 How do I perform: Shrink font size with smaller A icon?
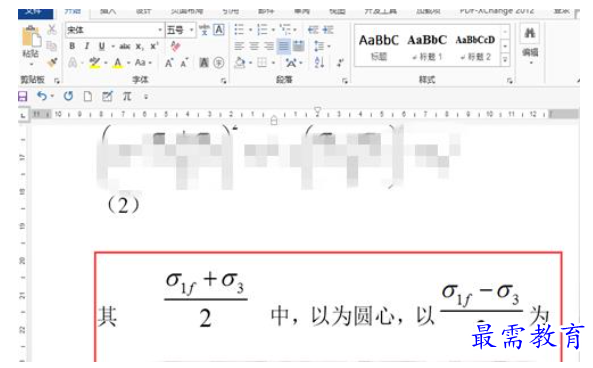[x=184, y=63]
